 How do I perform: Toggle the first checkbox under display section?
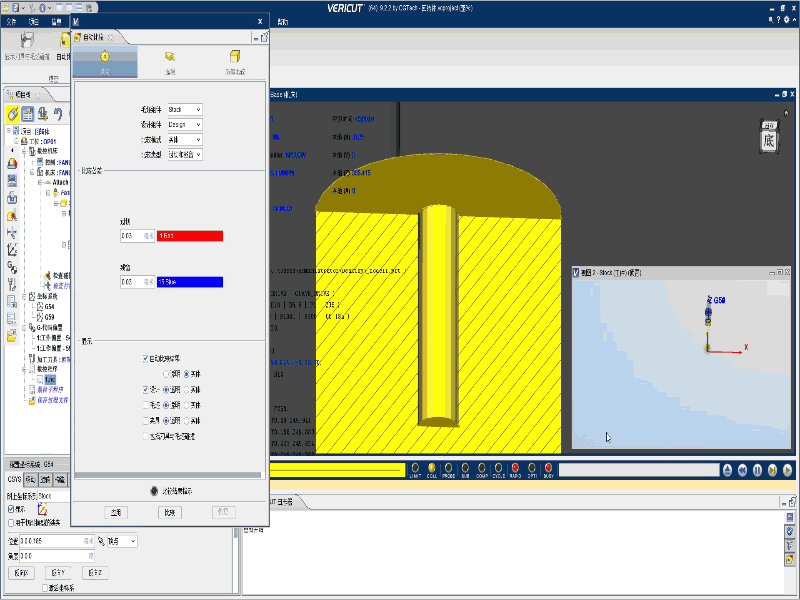tap(146, 358)
